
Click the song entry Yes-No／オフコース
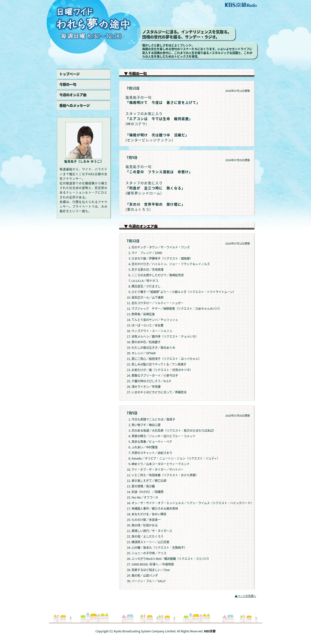145,498
